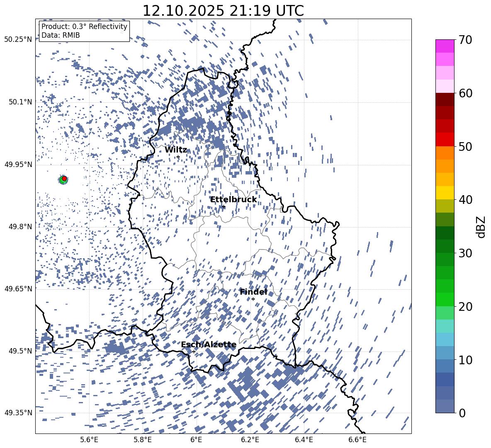Click the bright red colorbar swatch above 50
491x448 pixels.
(445, 140)
